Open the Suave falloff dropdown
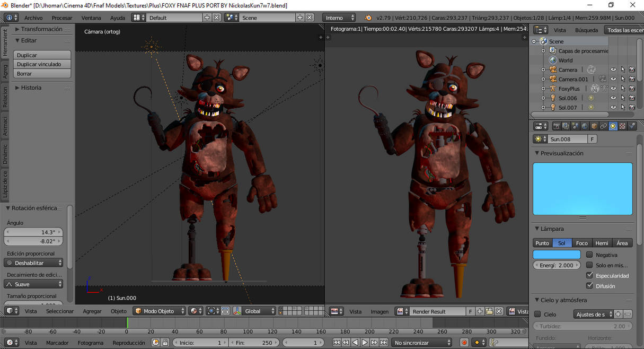Image resolution: width=644 pixels, height=349 pixels. point(33,284)
